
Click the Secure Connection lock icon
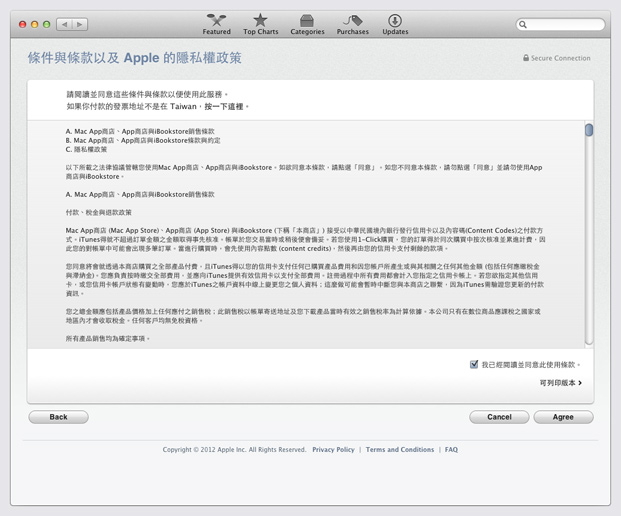pos(526,58)
